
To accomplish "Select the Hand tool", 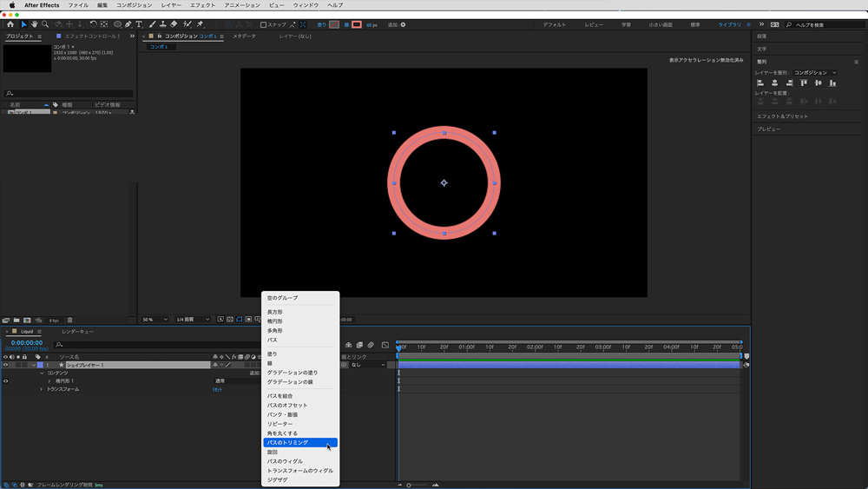I will pos(34,24).
